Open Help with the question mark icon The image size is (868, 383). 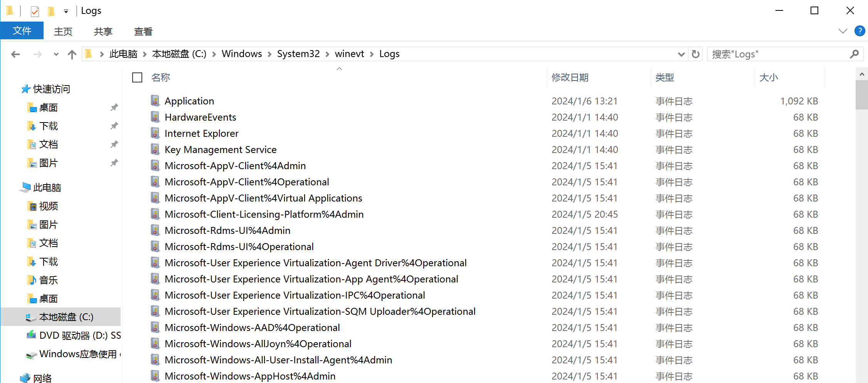pyautogui.click(x=859, y=31)
